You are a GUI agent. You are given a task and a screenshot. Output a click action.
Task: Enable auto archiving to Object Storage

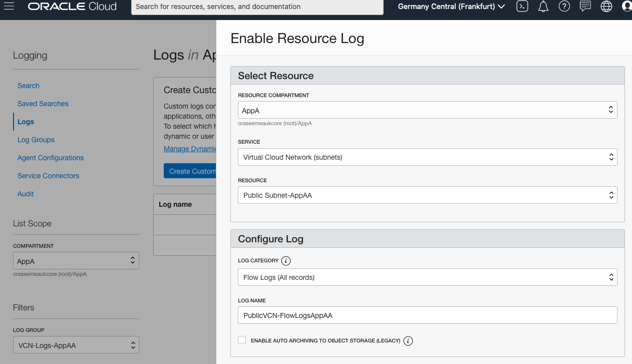point(242,340)
